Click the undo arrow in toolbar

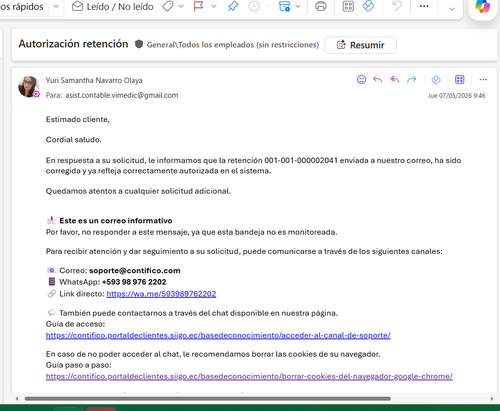point(397,6)
